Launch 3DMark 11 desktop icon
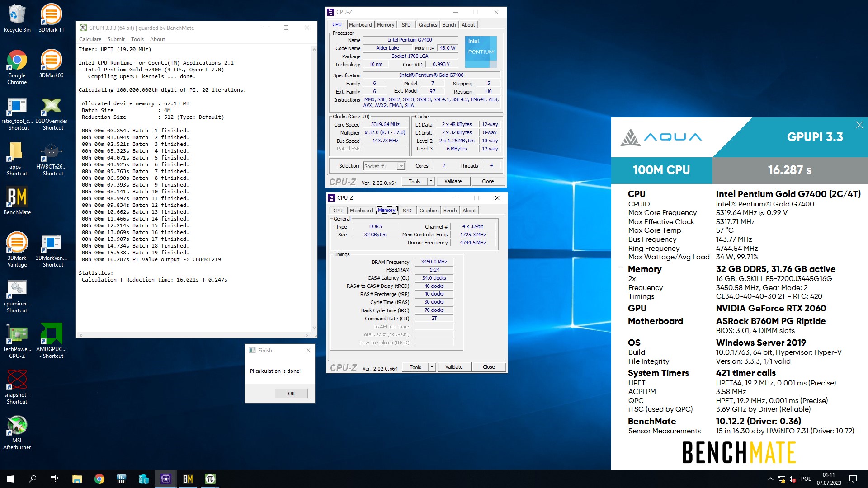 51,18
